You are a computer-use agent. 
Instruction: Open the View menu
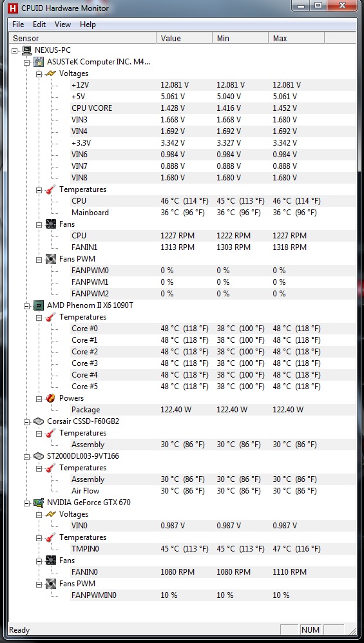click(62, 24)
